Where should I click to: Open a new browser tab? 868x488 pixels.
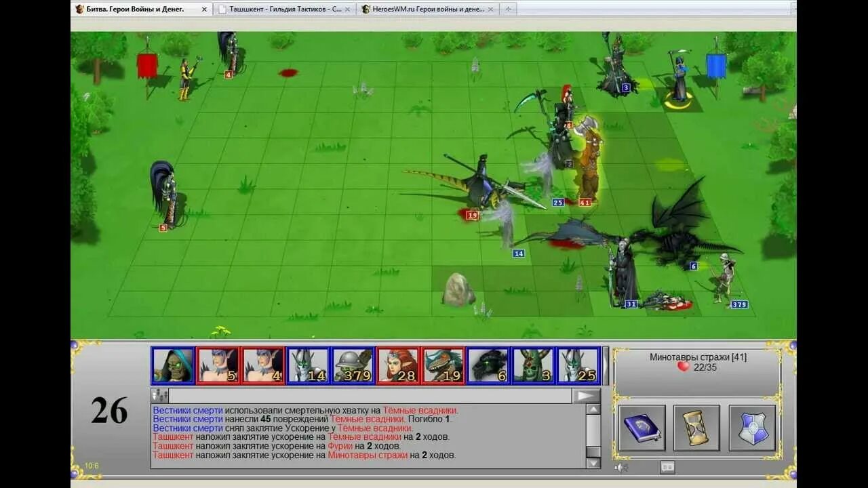507,9
